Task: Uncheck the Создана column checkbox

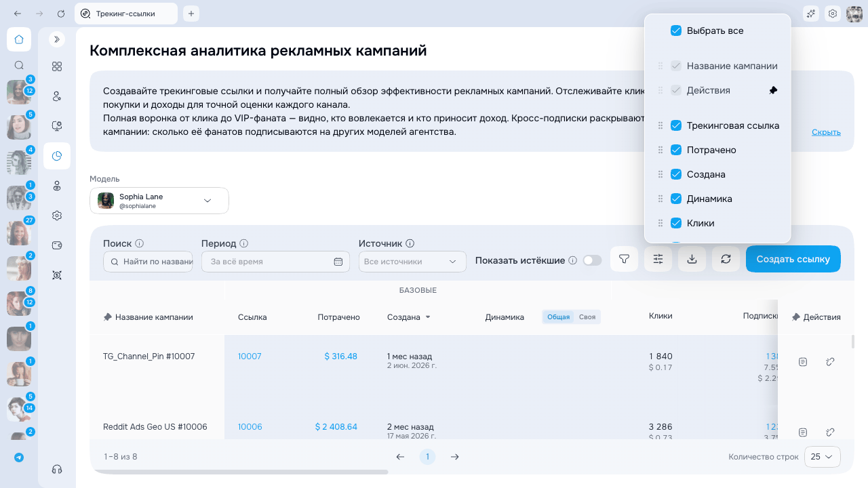Action: click(676, 174)
